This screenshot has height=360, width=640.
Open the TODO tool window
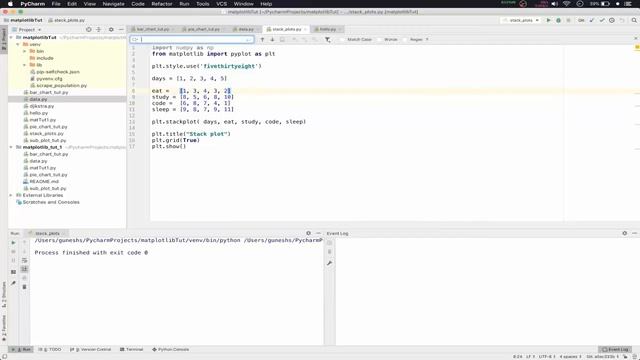point(50,349)
